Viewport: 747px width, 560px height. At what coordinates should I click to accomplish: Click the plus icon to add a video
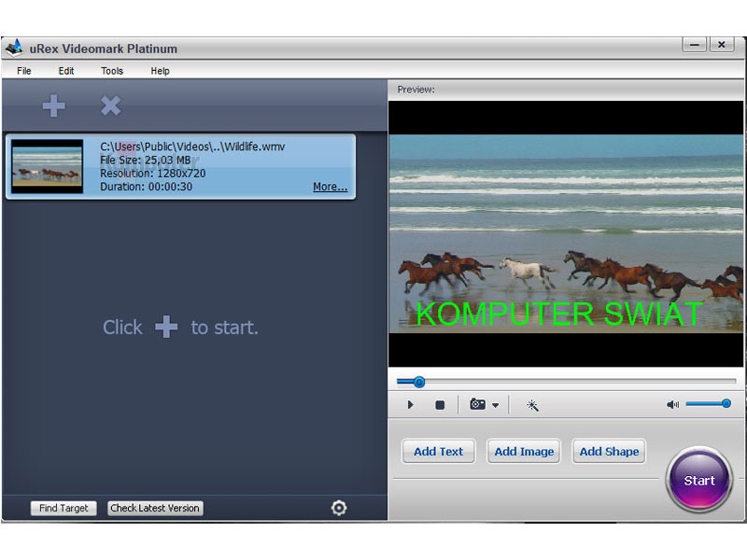pos(54,105)
